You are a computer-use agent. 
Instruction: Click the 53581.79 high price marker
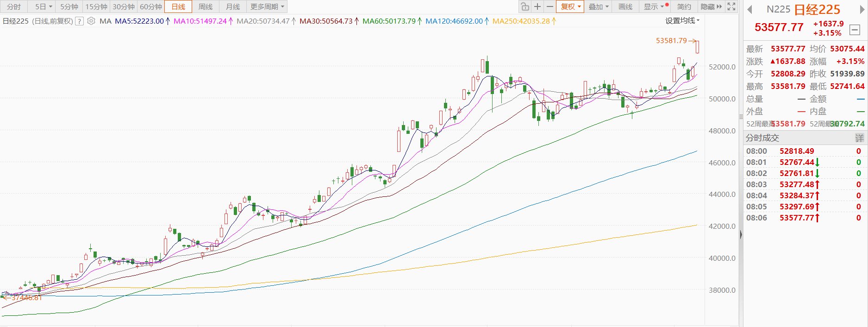[671, 40]
